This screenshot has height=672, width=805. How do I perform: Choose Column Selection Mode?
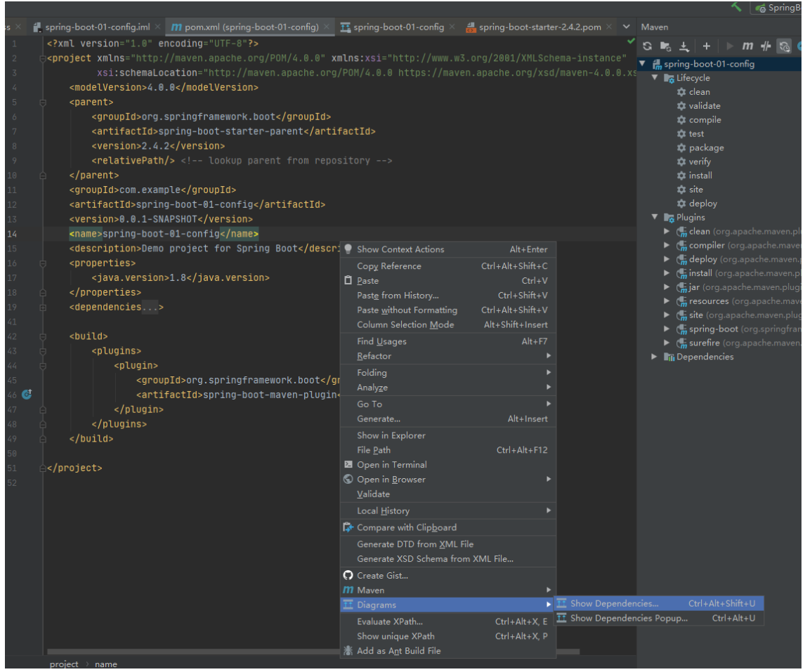[448, 324]
